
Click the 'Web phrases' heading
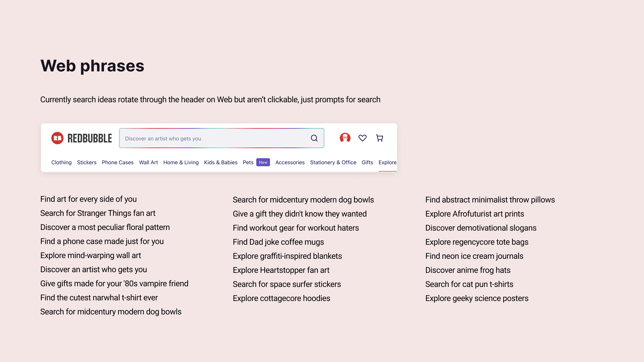coord(92,66)
